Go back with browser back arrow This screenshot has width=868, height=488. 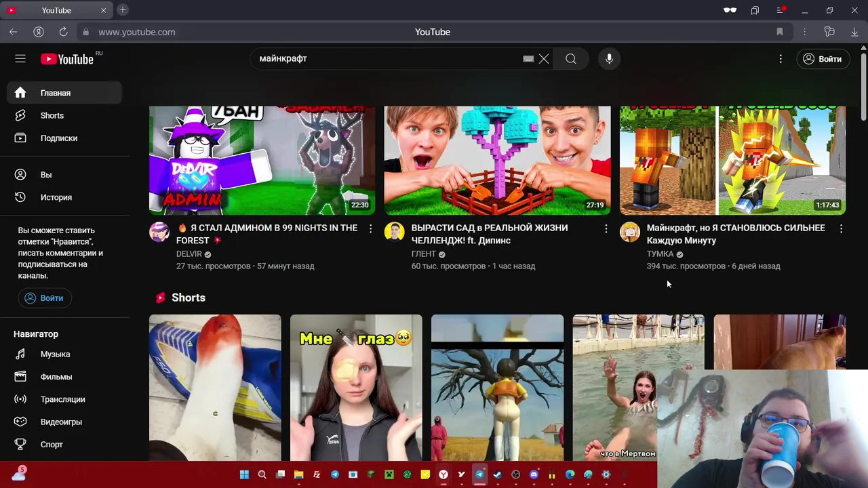click(x=13, y=32)
